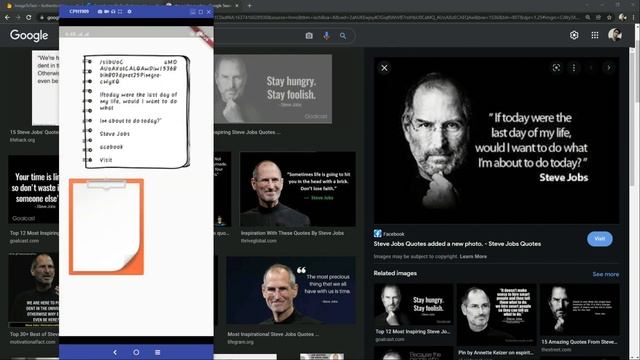Screen dimensions: 640x360
Task: Start voice search with the microphone
Action: (326, 36)
